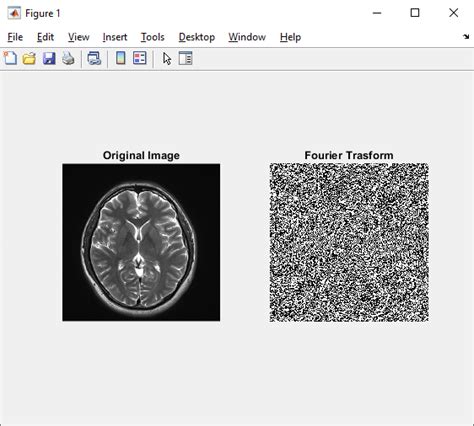Viewport: 474px width, 426px height.
Task: Open the Edit menu
Action: (x=45, y=37)
